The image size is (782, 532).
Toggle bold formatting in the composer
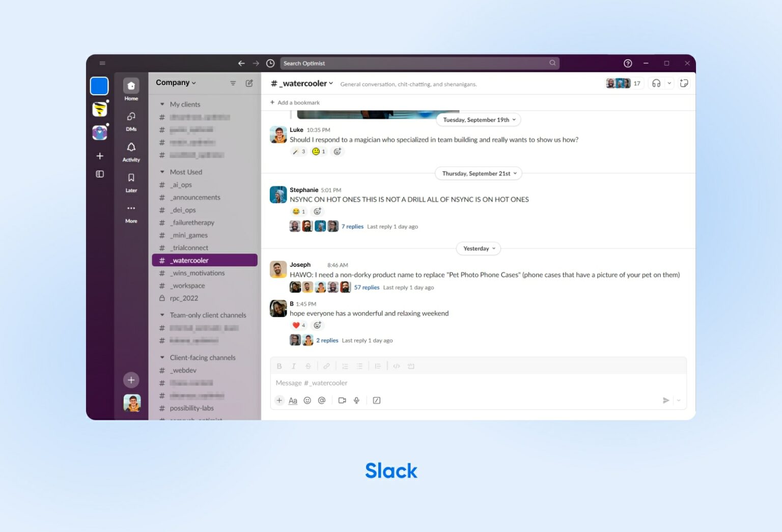[279, 366]
